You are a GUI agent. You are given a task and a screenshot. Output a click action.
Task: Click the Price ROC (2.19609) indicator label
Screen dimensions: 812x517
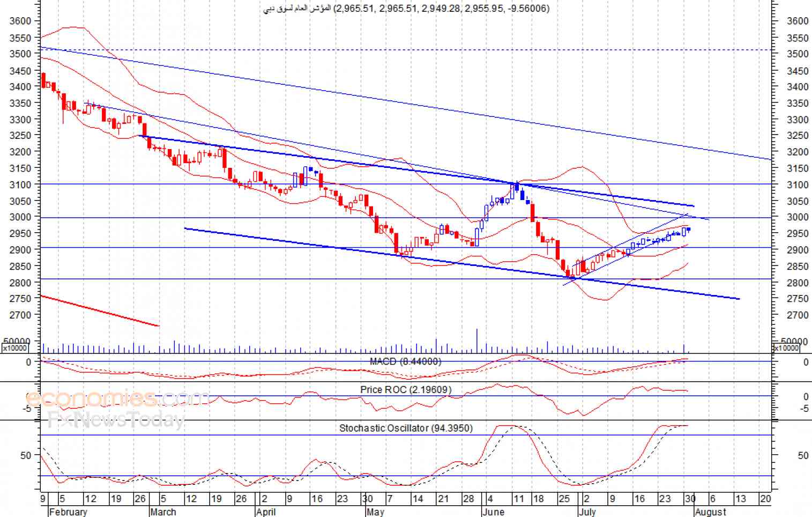tap(406, 389)
